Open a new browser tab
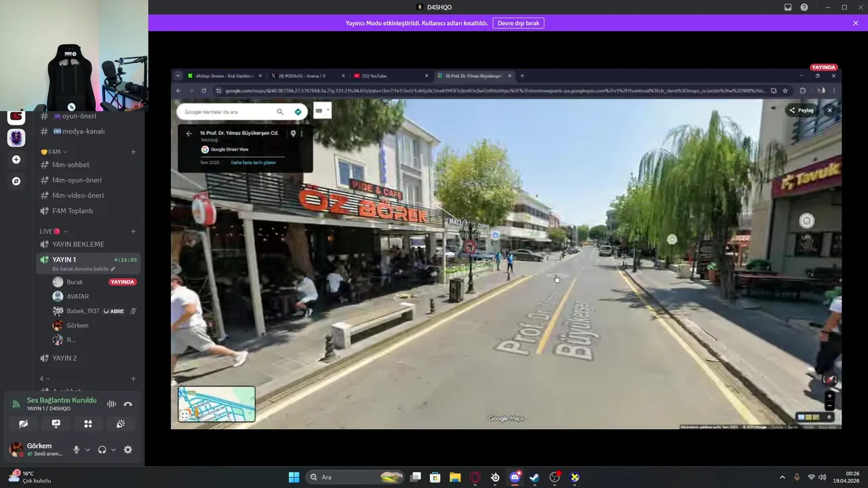Screen dimensions: 868x488 click(522, 76)
